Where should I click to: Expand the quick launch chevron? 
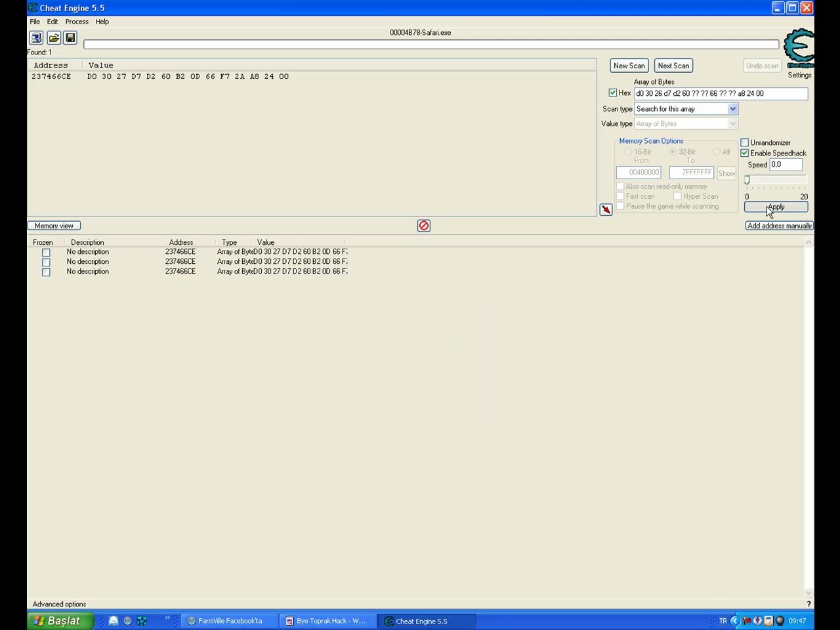pyautogui.click(x=167, y=618)
